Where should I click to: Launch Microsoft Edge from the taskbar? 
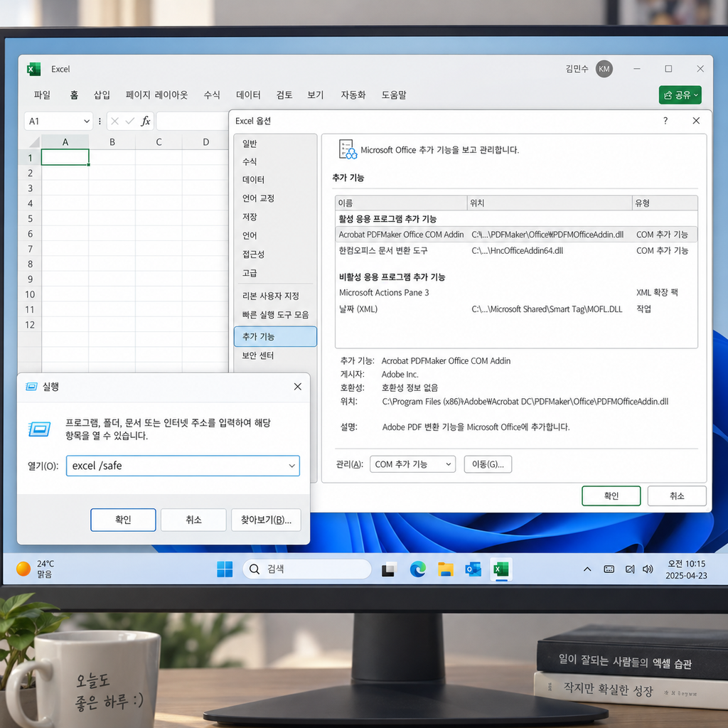[x=418, y=569]
